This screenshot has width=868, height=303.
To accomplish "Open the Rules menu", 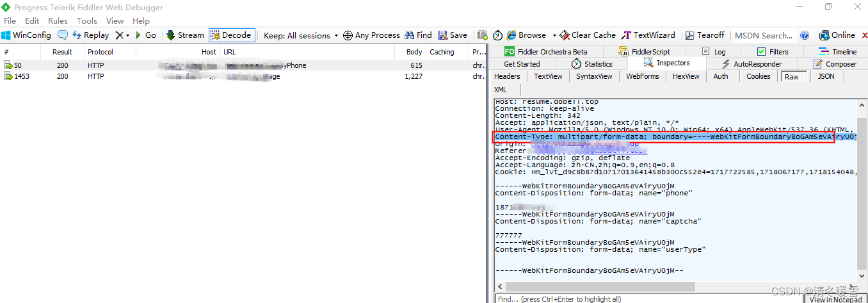I will (x=58, y=20).
